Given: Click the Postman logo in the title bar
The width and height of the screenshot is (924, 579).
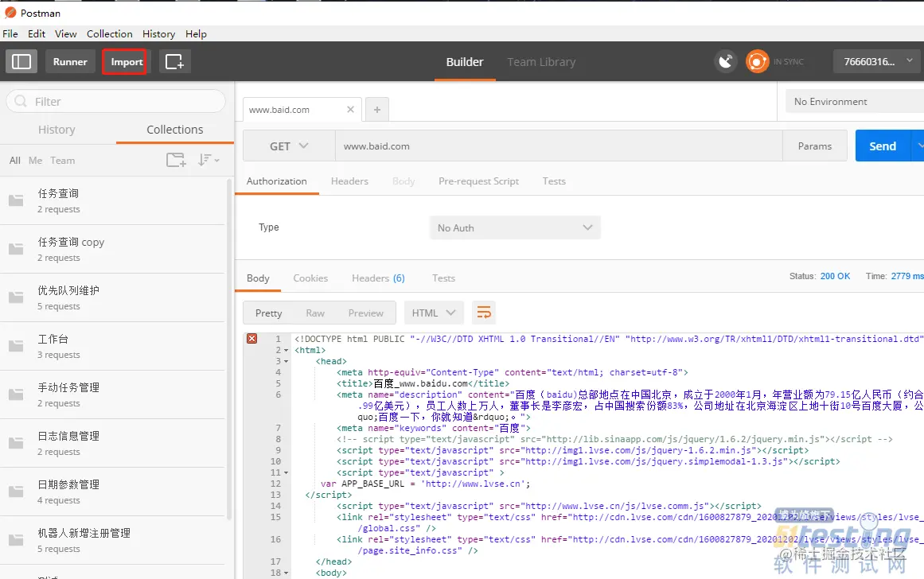Looking at the screenshot, I should (x=10, y=13).
